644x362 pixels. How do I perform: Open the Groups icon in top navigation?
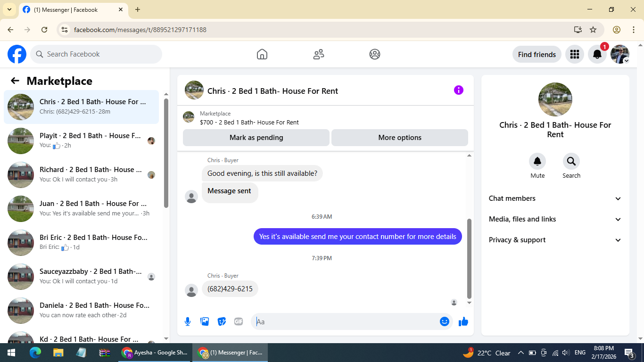point(375,54)
